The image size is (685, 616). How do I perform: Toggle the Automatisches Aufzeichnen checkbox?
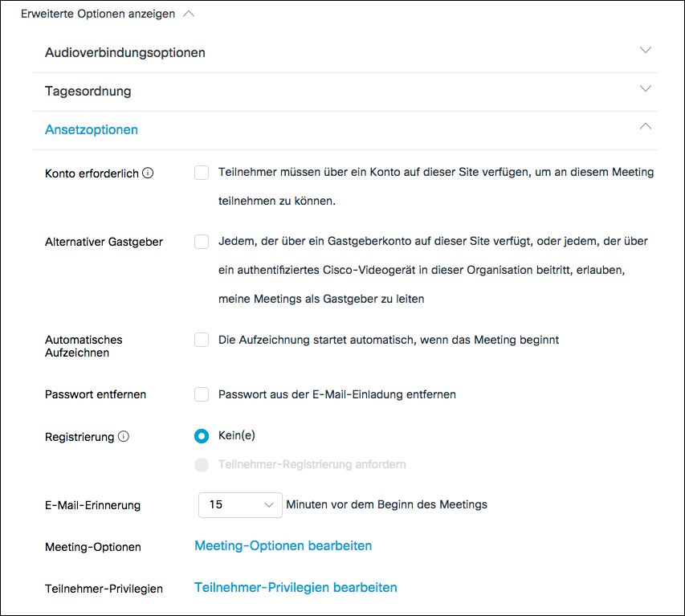tap(202, 341)
